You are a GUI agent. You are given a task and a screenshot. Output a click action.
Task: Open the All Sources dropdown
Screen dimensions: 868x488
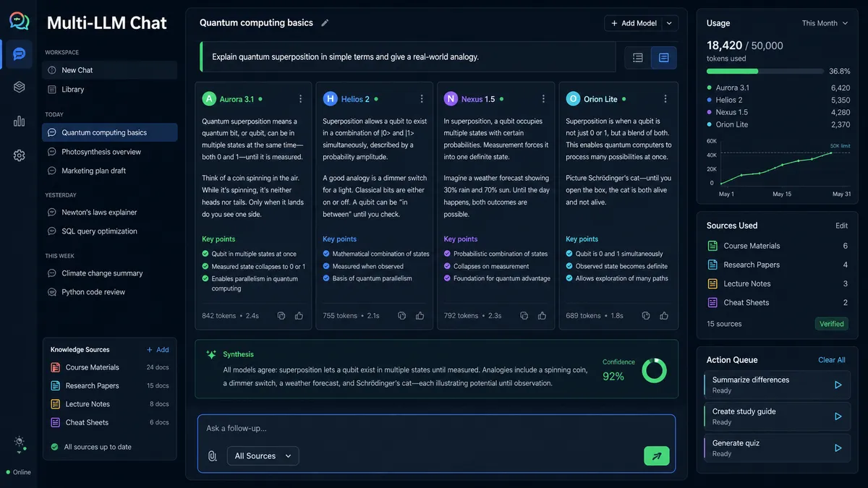point(263,456)
